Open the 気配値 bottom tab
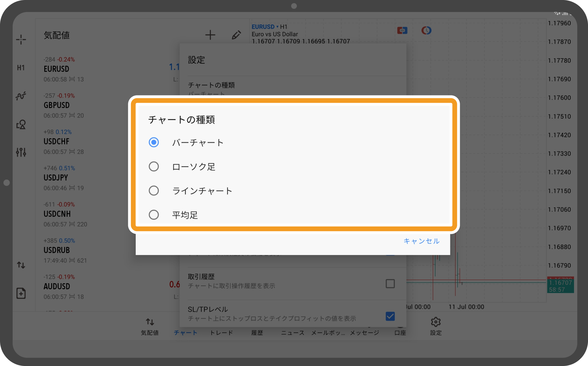 pos(150,327)
